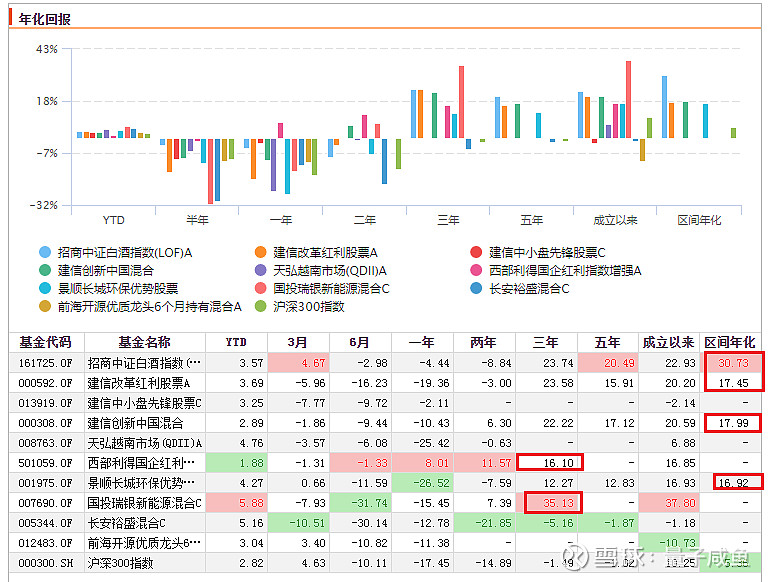774x582 pixels.
Task: Click the 16.92 区间年化 cell
Action: point(730,483)
